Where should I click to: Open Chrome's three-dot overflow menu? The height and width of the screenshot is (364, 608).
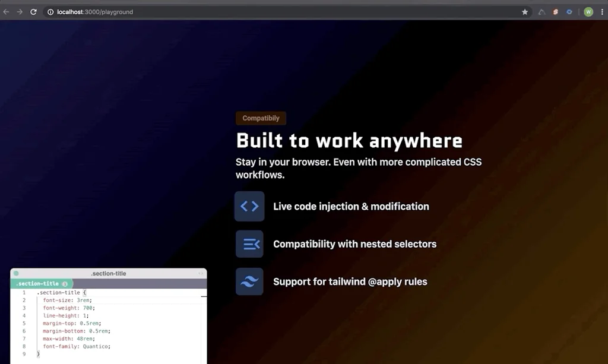(602, 11)
